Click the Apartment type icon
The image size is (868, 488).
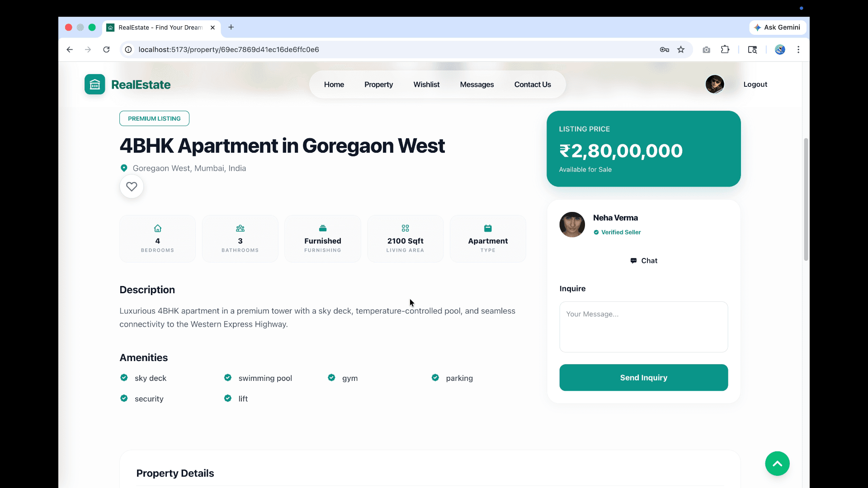click(x=488, y=228)
